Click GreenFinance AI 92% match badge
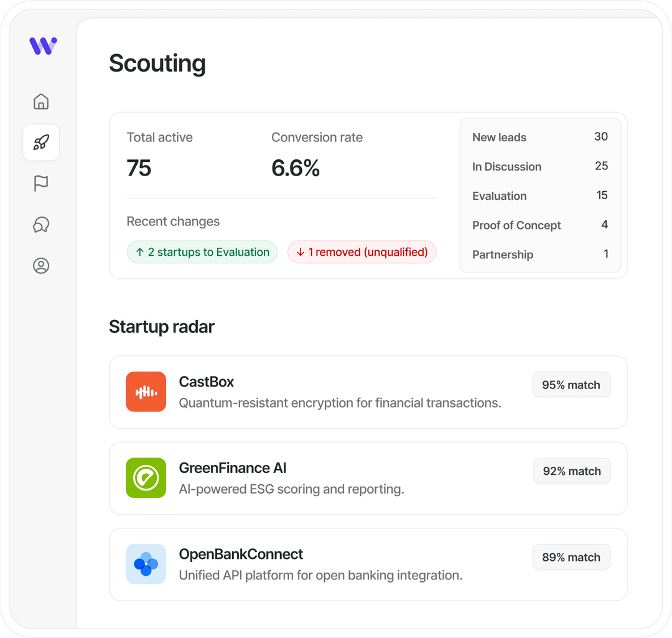 click(572, 471)
